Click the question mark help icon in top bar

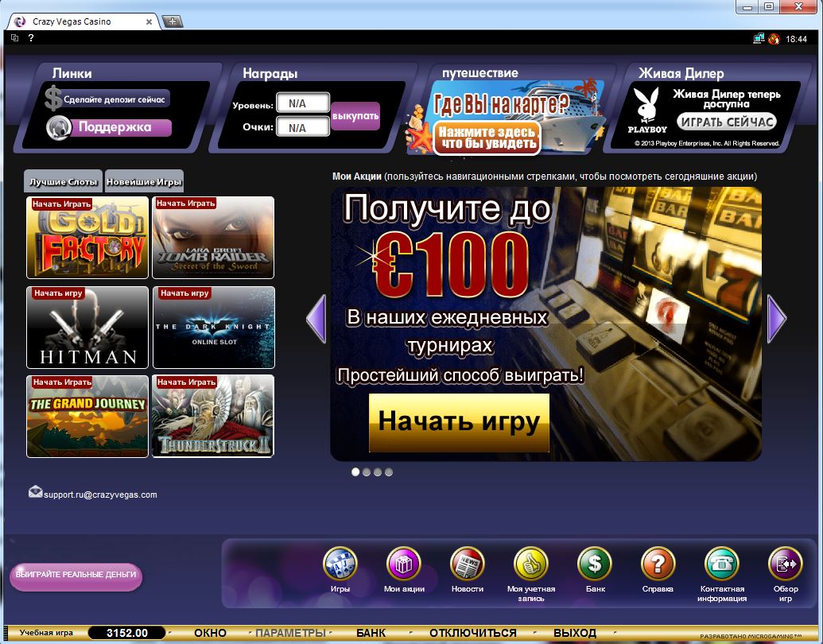(31, 38)
